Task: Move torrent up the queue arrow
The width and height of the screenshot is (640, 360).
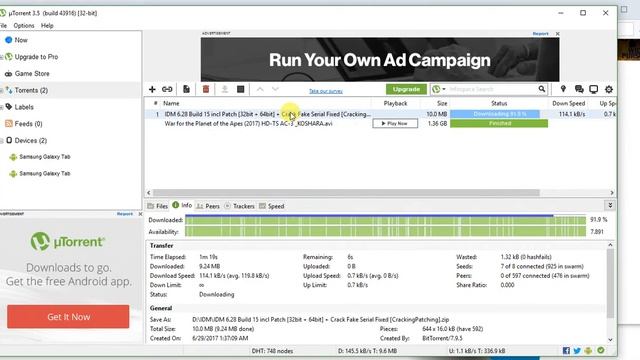Action: [260, 89]
